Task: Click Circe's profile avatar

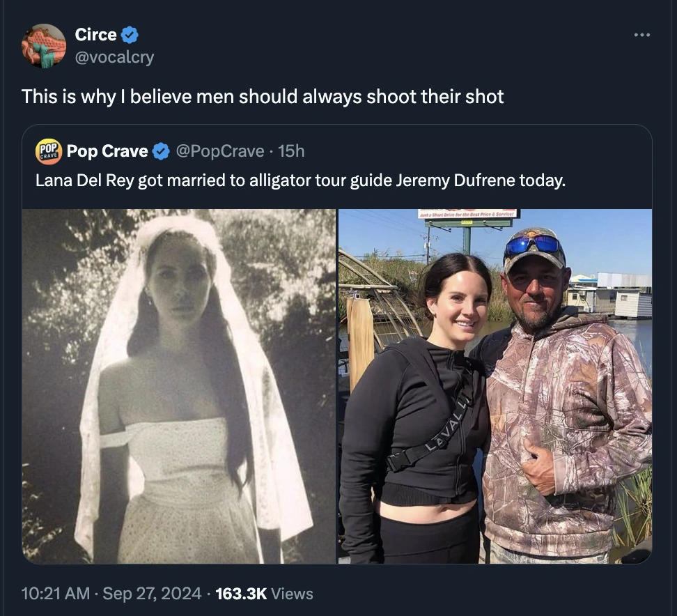Action: (x=43, y=45)
